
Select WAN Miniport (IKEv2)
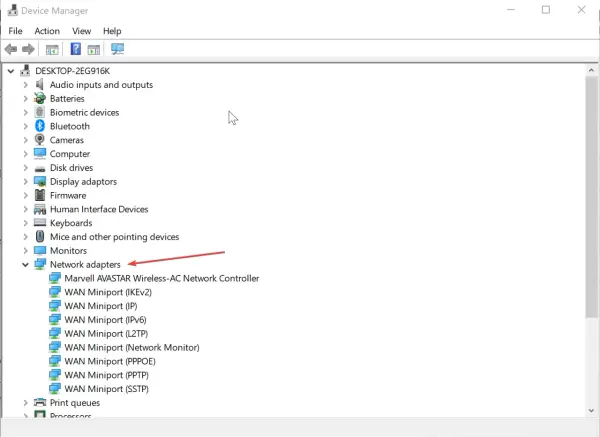pyautogui.click(x=108, y=292)
